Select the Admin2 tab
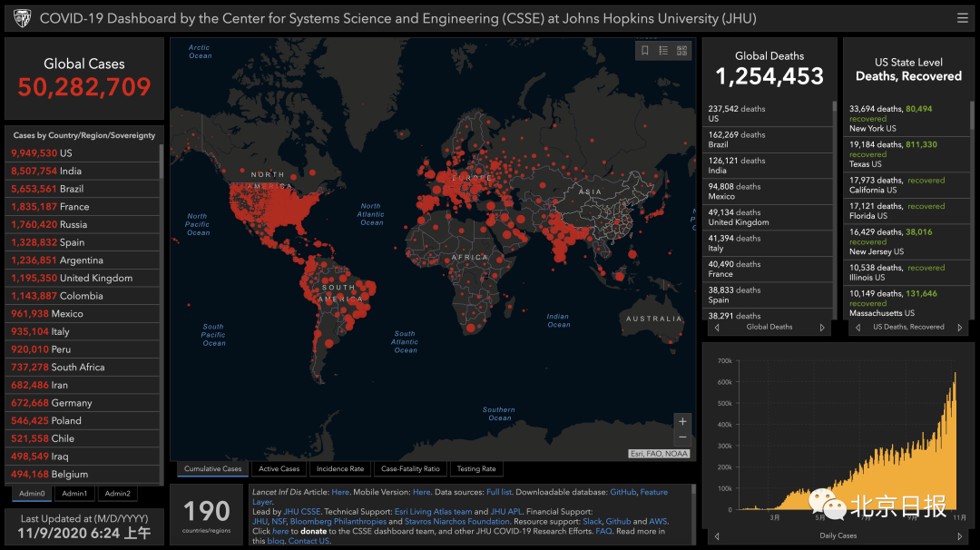The height and width of the screenshot is (550, 980). [x=117, y=494]
